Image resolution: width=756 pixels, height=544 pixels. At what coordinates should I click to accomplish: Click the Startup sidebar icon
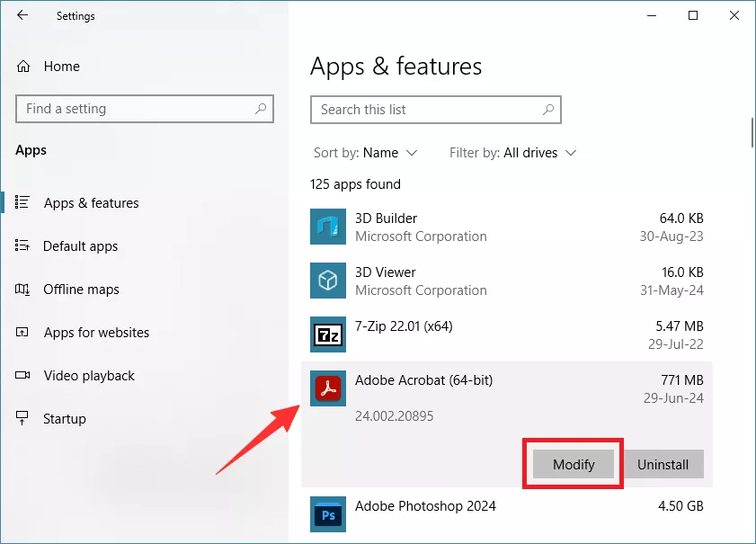(22, 418)
